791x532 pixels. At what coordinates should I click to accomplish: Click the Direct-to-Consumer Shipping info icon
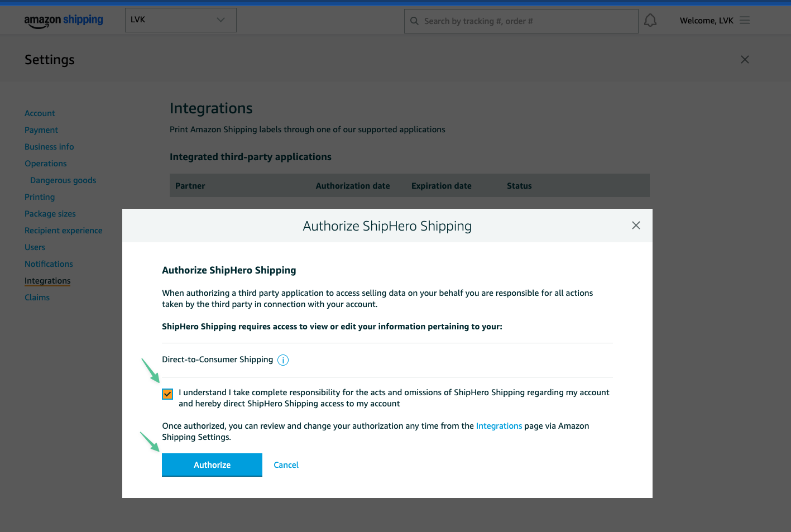tap(283, 360)
